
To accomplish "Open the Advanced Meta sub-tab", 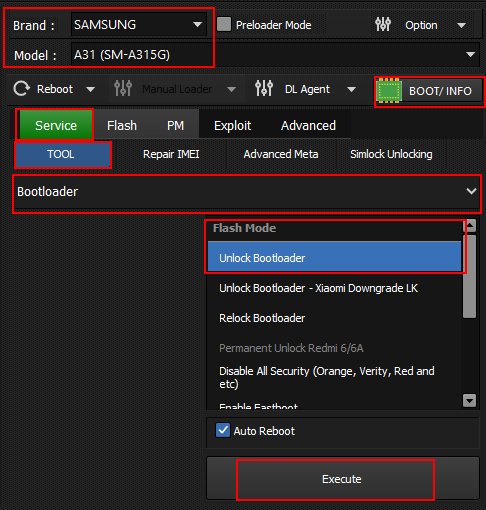I will coord(281,154).
